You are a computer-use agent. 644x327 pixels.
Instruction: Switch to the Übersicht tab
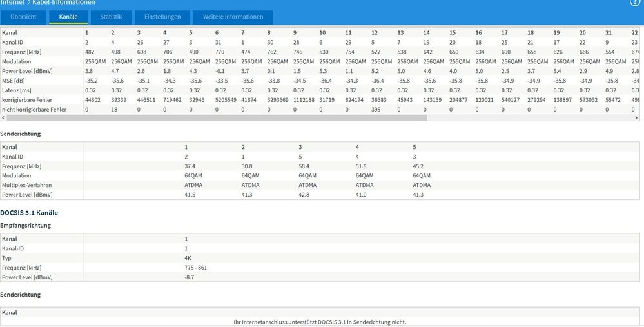[23, 17]
